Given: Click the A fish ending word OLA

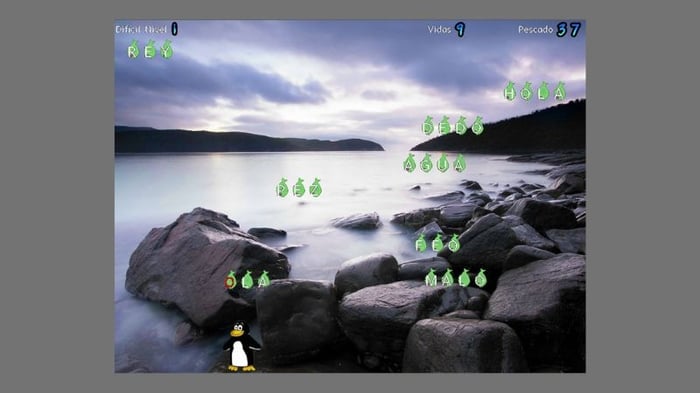Looking at the screenshot, I should tap(264, 280).
